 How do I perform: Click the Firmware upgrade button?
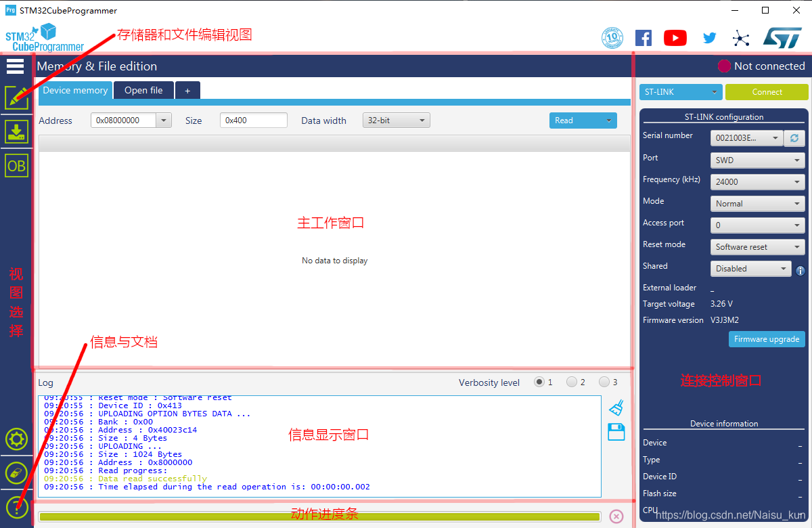pyautogui.click(x=767, y=339)
